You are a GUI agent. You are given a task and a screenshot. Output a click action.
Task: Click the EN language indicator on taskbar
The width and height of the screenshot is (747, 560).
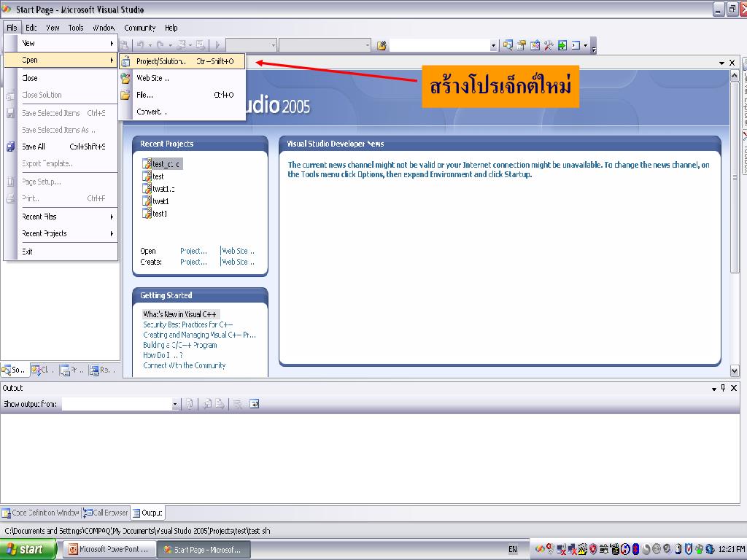pos(513,550)
